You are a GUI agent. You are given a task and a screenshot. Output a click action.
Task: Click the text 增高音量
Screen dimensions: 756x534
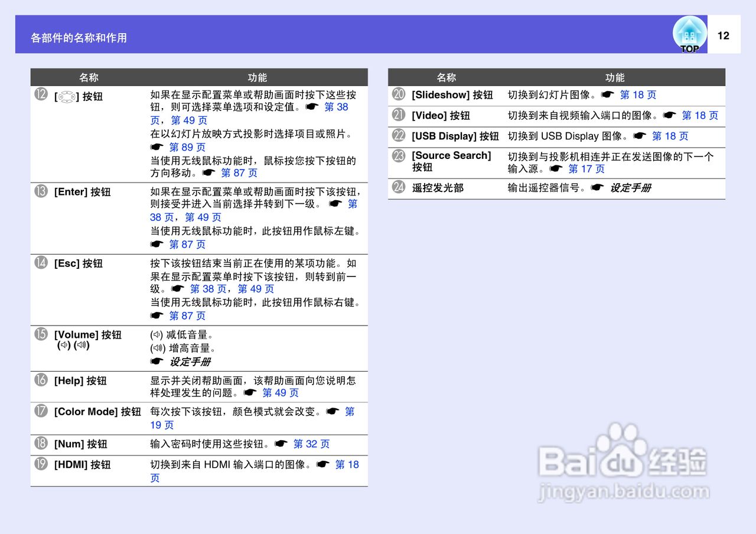pos(190,348)
